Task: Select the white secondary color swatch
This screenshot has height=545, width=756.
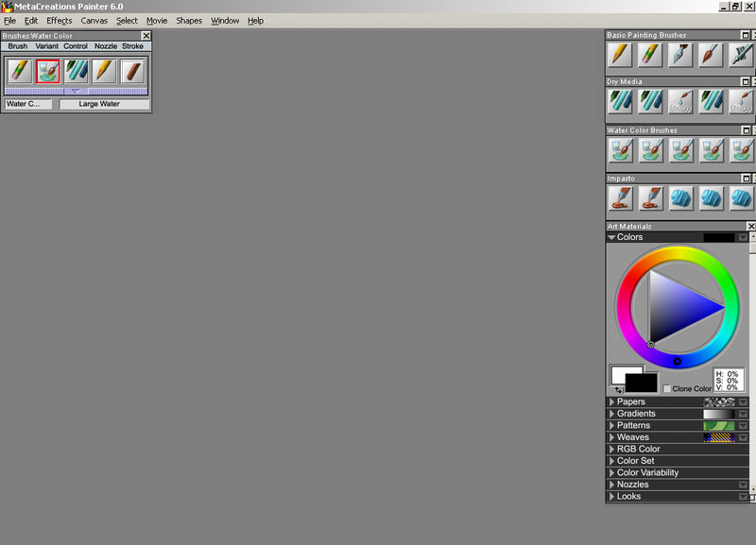Action: pos(619,373)
